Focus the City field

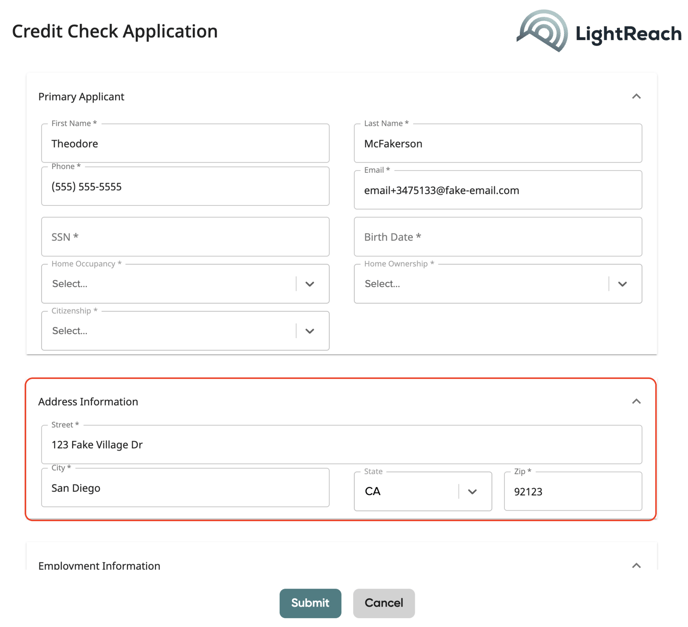185,487
